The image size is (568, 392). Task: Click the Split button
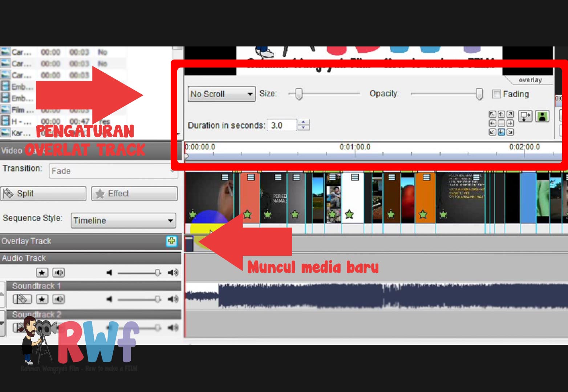pyautogui.click(x=43, y=193)
